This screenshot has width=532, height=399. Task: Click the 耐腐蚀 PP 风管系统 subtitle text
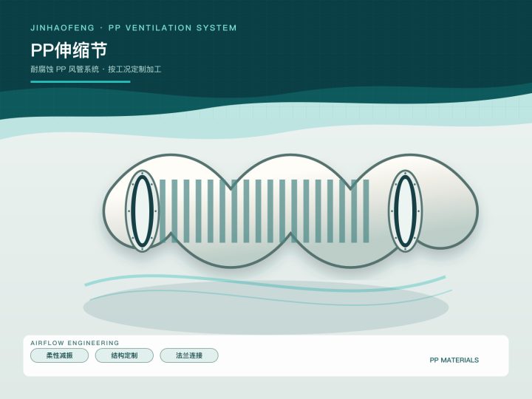pyautogui.click(x=65, y=69)
